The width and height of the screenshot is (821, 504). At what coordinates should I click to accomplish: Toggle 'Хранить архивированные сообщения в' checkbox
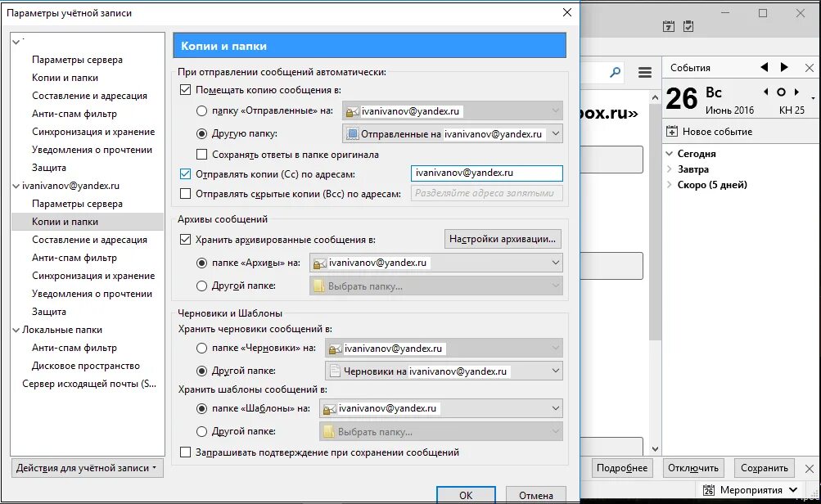(x=185, y=239)
